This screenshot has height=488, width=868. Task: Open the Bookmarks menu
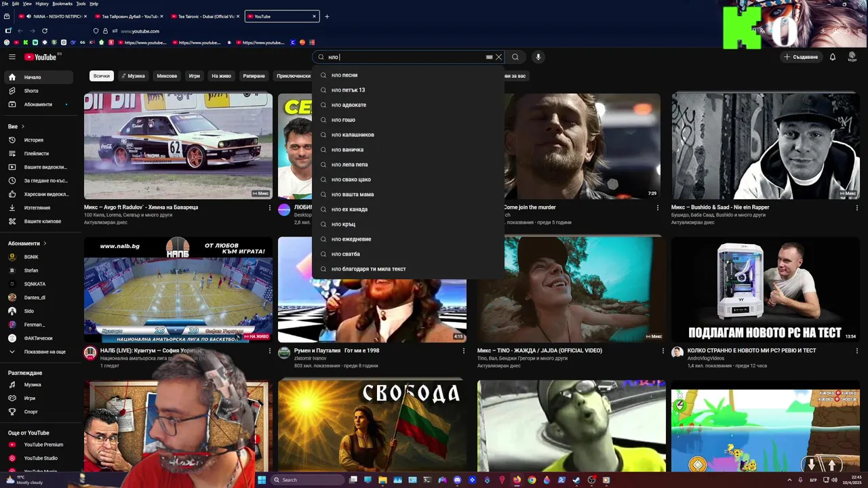(62, 3)
